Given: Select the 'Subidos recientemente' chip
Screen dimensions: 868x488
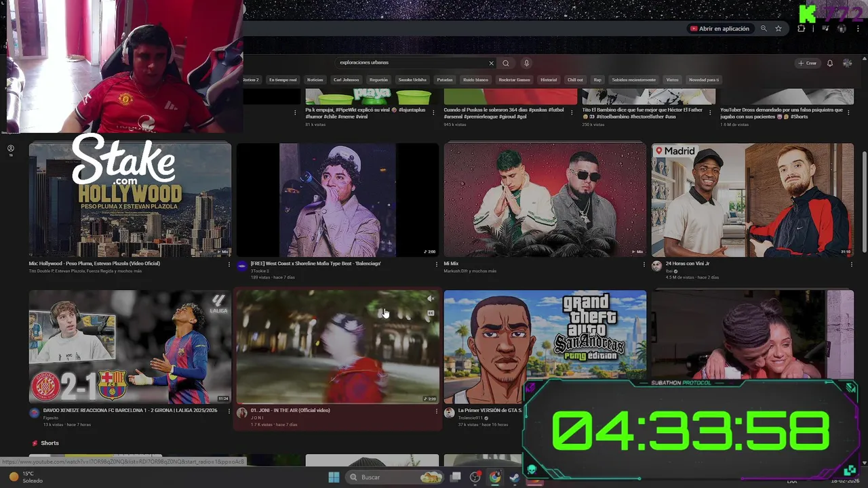Looking at the screenshot, I should (634, 79).
